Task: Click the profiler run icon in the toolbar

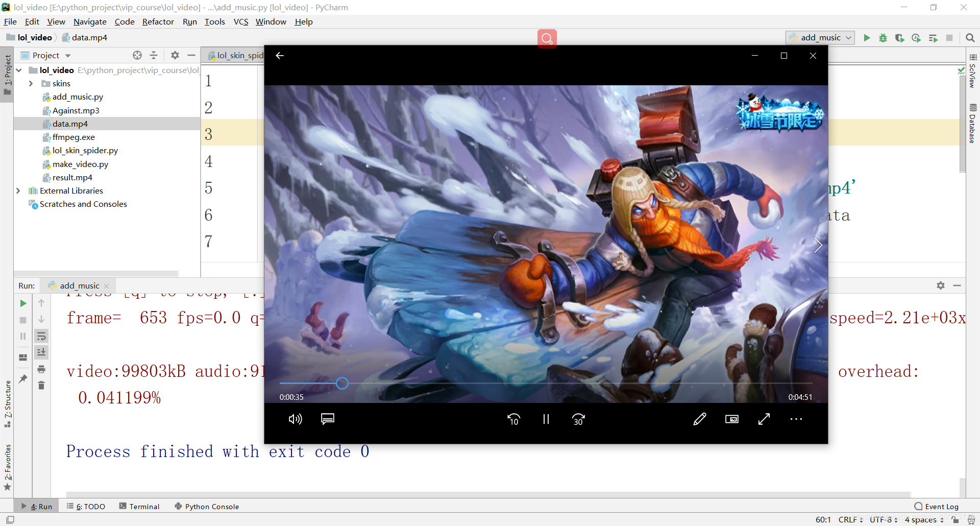Action: [x=916, y=38]
